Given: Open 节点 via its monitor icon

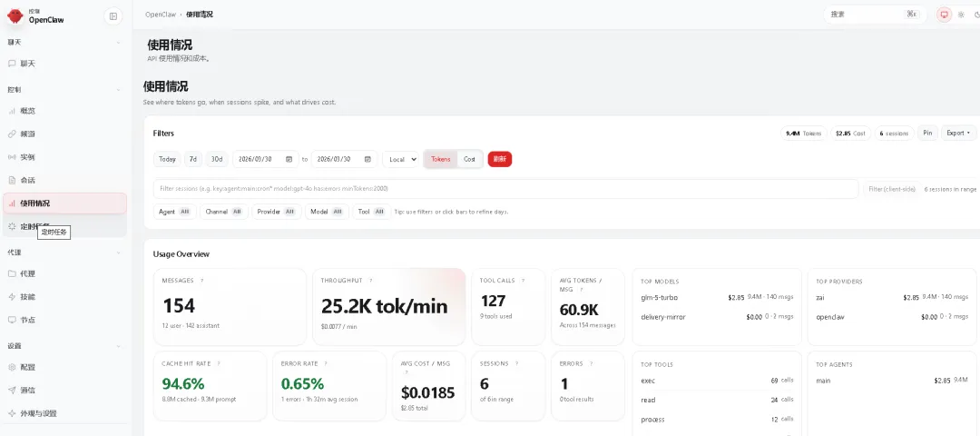Looking at the screenshot, I should point(12,320).
